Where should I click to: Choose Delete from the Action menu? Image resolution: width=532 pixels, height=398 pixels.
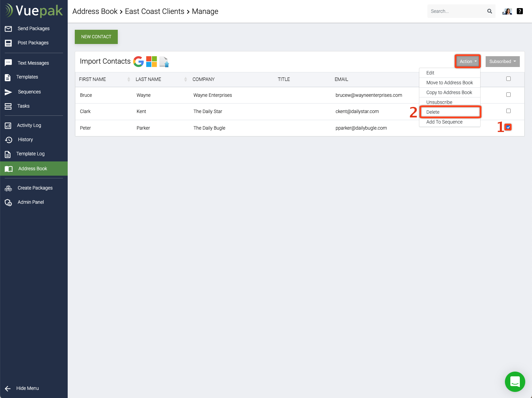[x=433, y=112]
